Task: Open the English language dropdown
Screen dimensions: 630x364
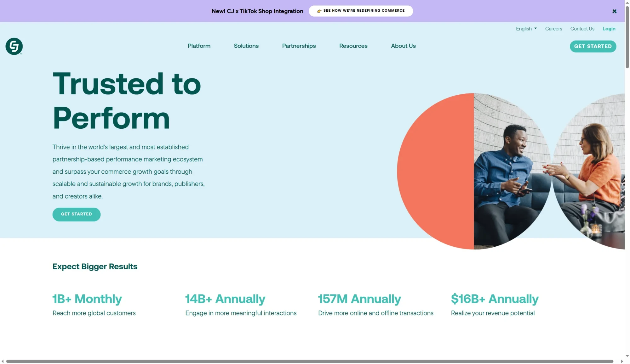Action: [526, 29]
